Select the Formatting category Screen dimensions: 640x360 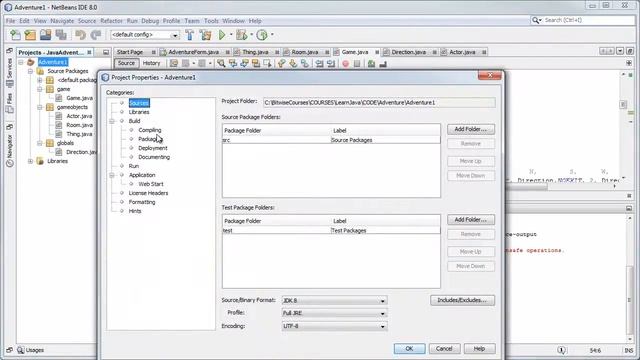(142, 202)
